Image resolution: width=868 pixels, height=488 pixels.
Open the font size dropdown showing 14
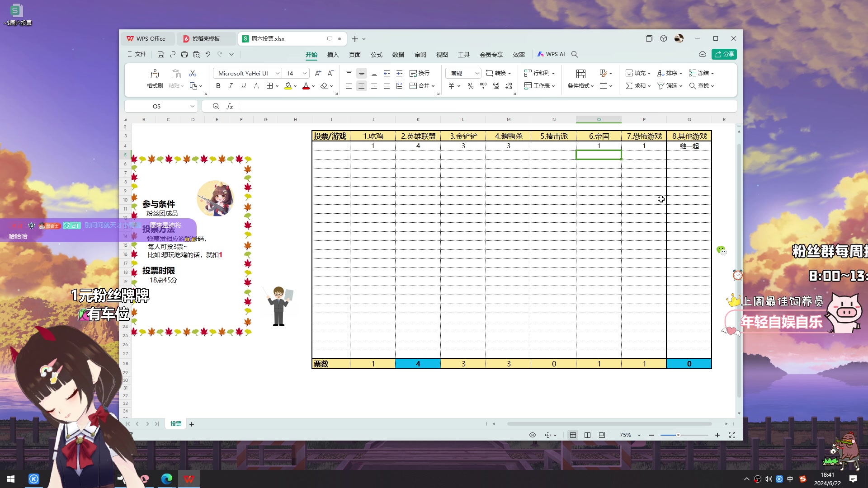tap(305, 73)
